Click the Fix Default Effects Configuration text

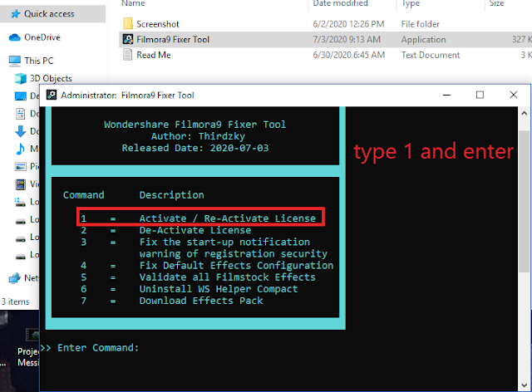point(236,265)
